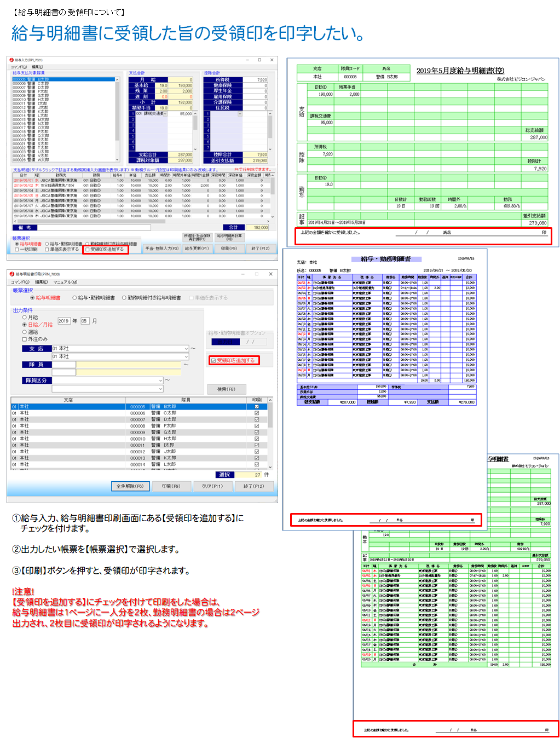Viewport: 560px width, 738px height.
Task: Open the マニュアル menu
Action: pos(65,282)
